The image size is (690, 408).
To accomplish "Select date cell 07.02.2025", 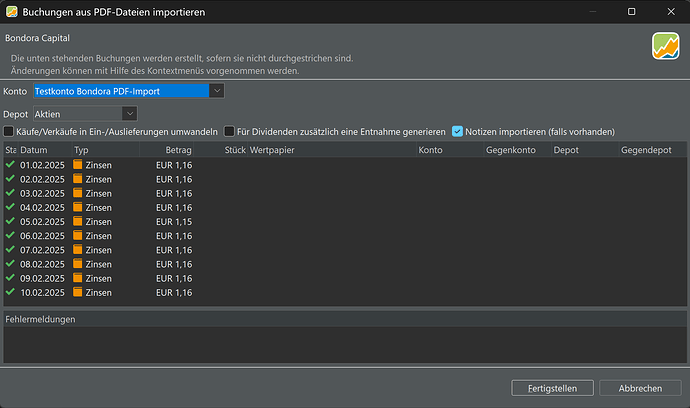I will pyautogui.click(x=42, y=250).
